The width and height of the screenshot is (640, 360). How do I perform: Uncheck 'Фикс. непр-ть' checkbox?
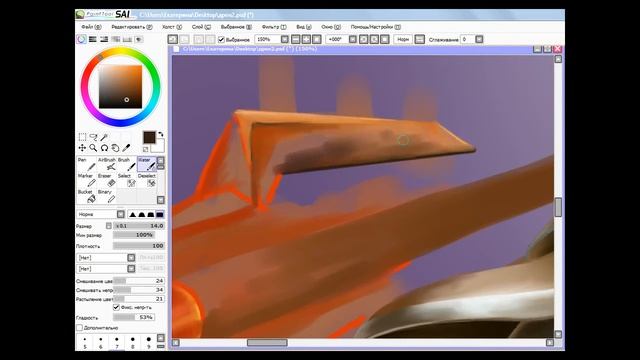pyautogui.click(x=116, y=307)
